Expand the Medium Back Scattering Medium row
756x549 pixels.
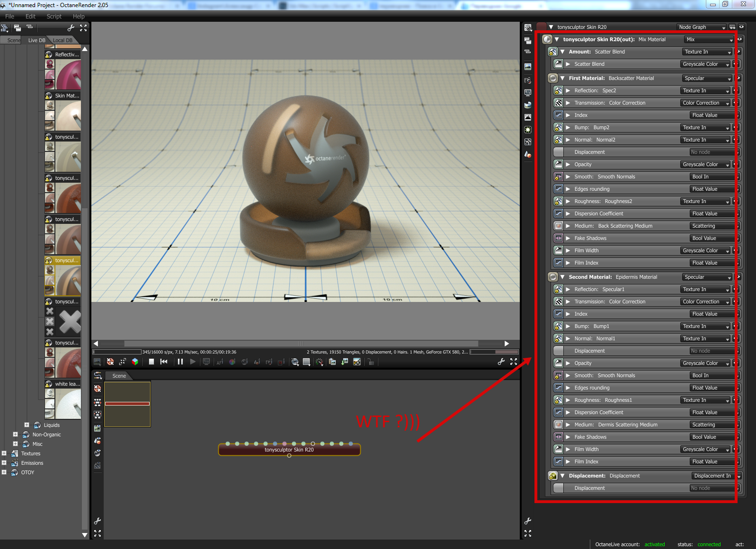point(568,226)
